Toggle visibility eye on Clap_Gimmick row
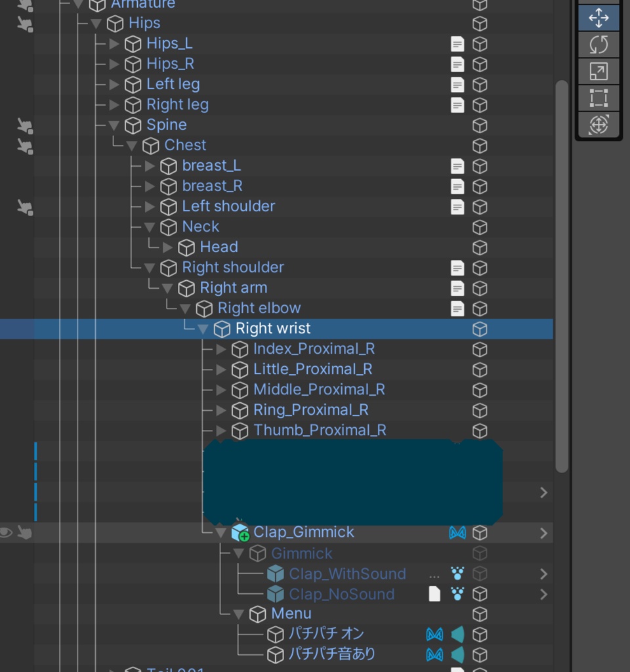630x672 pixels. point(5,533)
